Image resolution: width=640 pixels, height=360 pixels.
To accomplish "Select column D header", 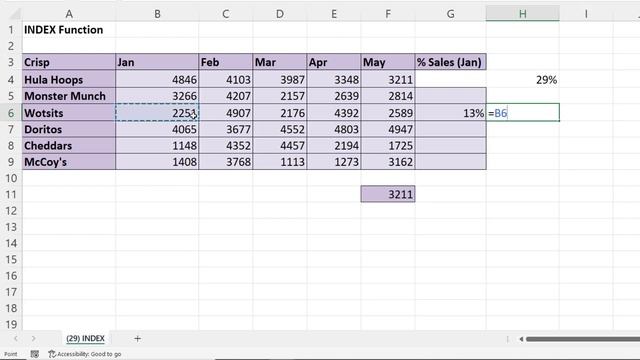I will pyautogui.click(x=280, y=14).
